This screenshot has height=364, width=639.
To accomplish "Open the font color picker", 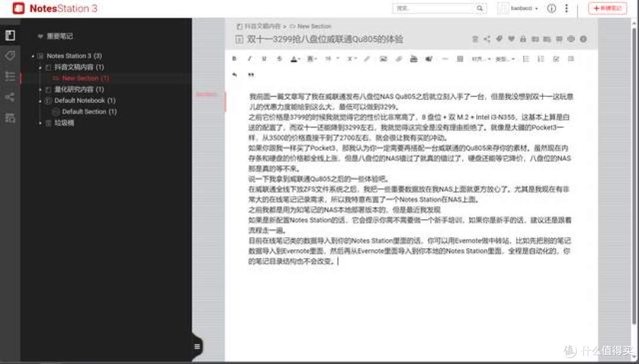I will pos(295,59).
